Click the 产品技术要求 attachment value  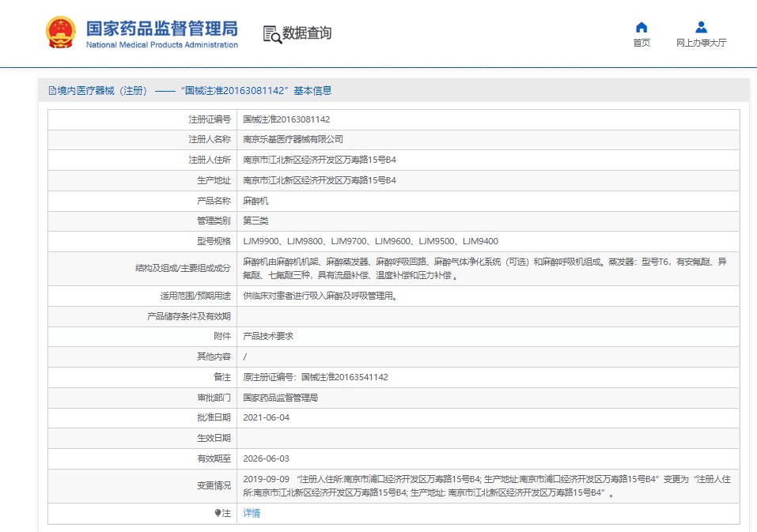[x=268, y=336]
